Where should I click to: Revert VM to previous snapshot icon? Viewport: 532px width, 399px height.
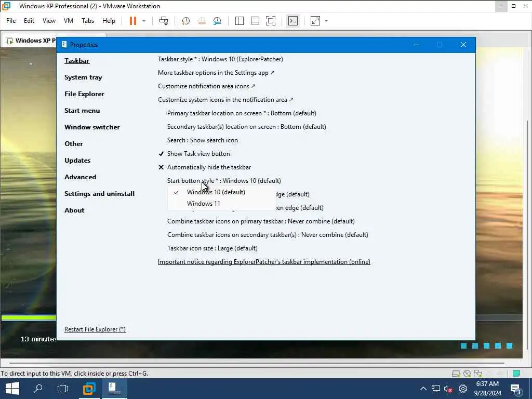pyautogui.click(x=202, y=21)
